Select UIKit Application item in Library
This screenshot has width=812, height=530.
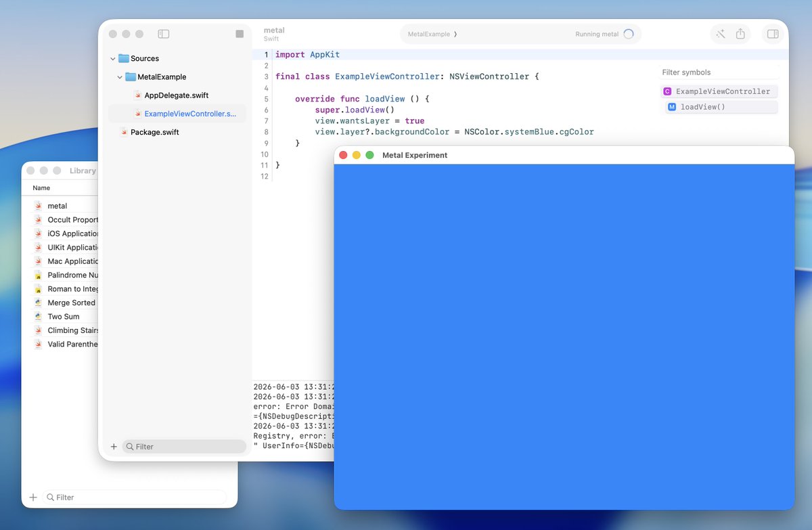[73, 248]
